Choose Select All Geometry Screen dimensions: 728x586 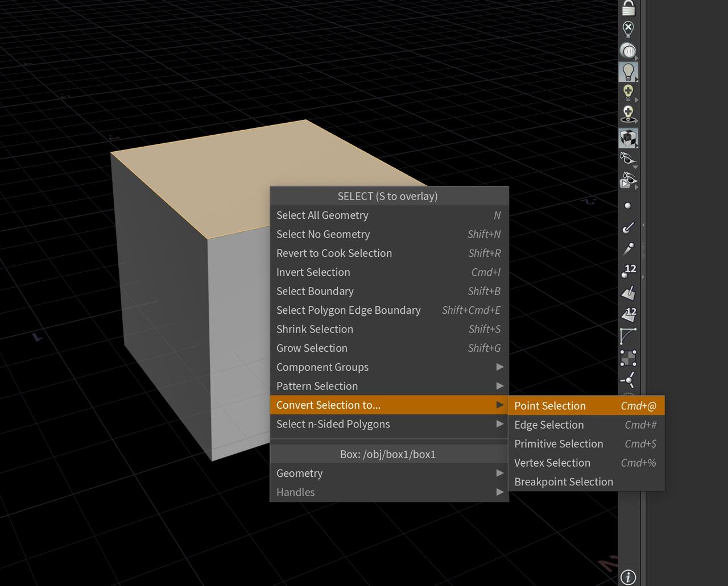[389, 215]
